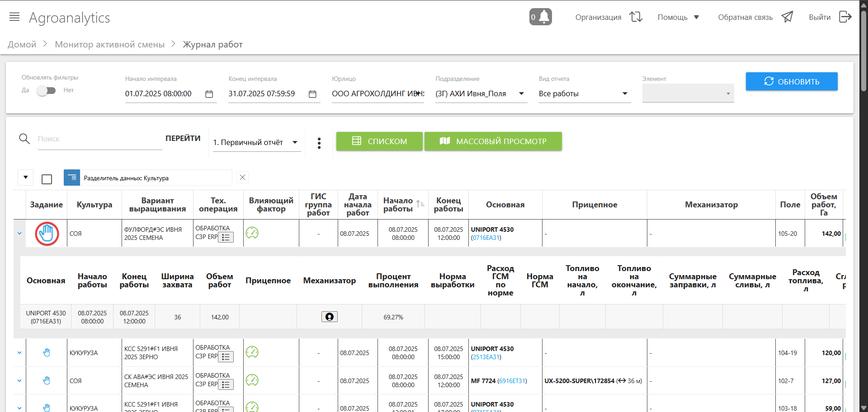This screenshot has height=412, width=868.
Task: Click the logout exit icon
Action: click(845, 17)
